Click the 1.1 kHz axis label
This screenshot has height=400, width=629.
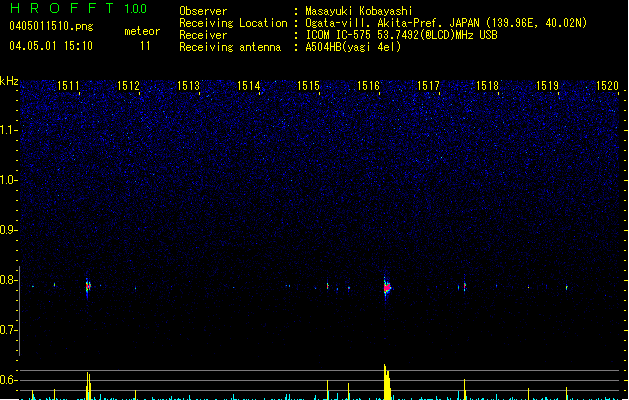tap(9, 130)
